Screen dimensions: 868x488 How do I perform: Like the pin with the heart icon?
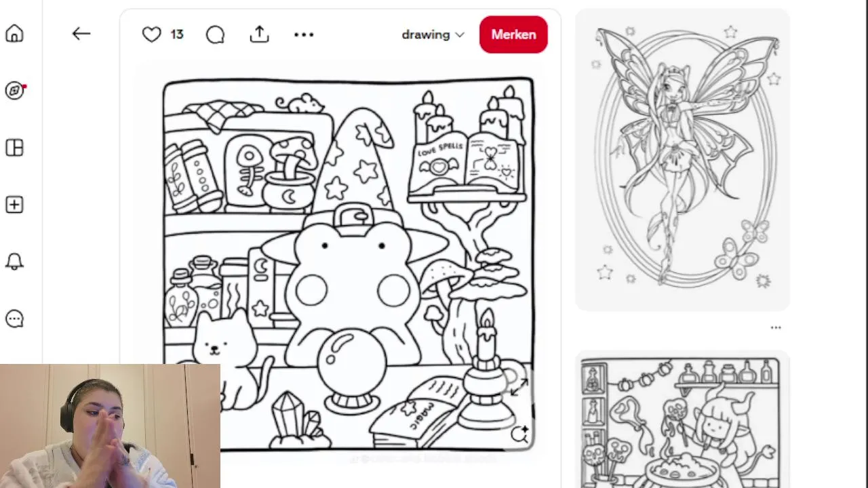(151, 35)
